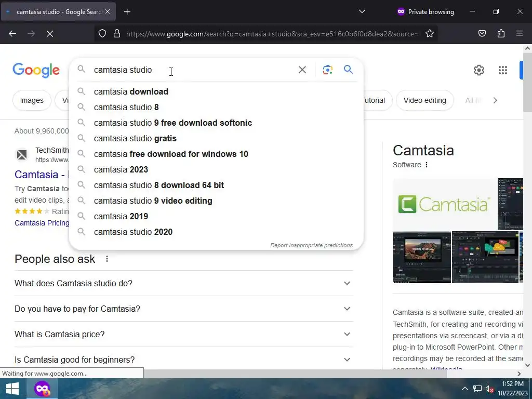Open the taskbar clock and date

(513, 389)
